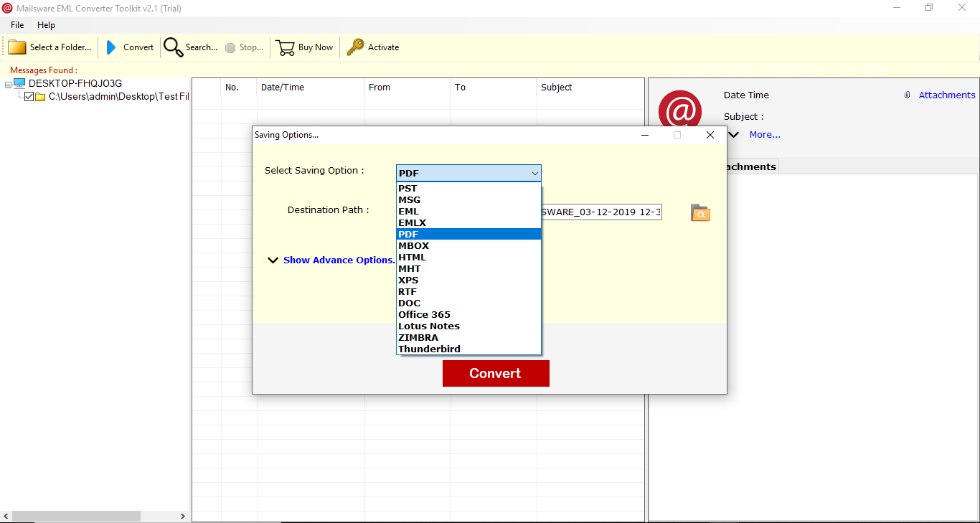
Task: Click the horizontal scrollbar thumb in tree pane
Action: click(76, 517)
